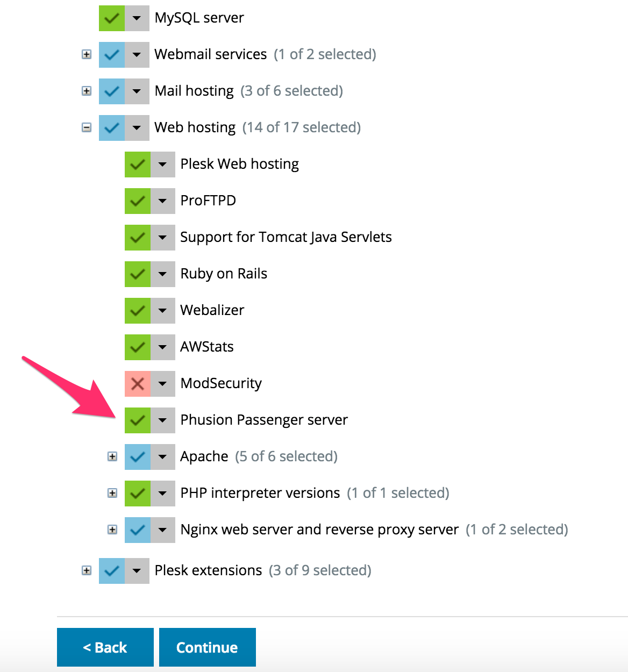Viewport: 628px width, 672px height.
Task: Click the checkmark icon for Plesk Web hosting
Action: 137,164
